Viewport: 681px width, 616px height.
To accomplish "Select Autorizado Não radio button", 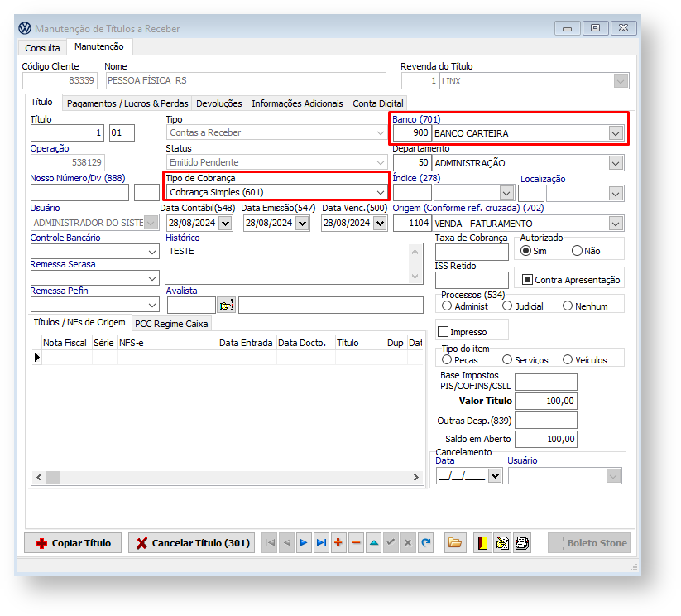I will [x=577, y=251].
